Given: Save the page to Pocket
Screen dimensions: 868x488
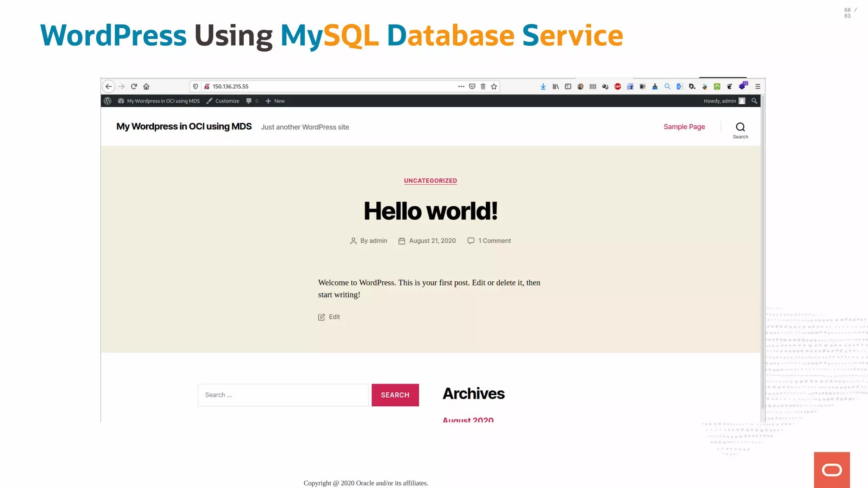Looking at the screenshot, I should pos(472,86).
